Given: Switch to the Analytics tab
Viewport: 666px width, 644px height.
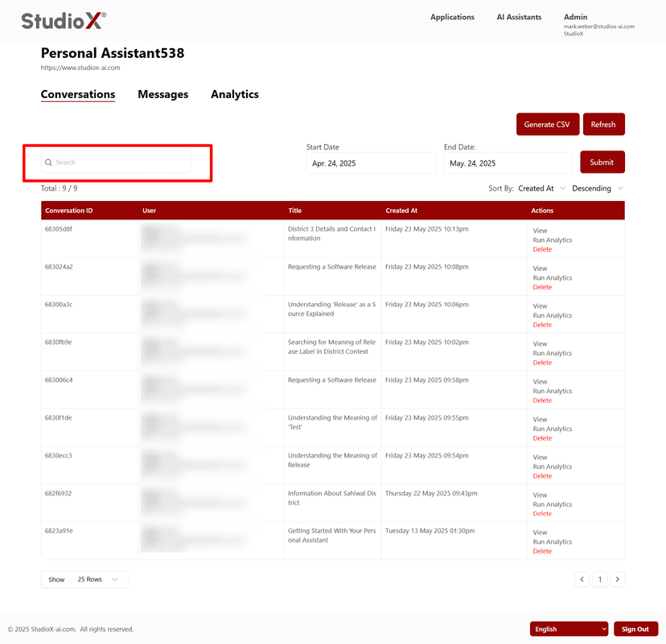Looking at the screenshot, I should (235, 94).
